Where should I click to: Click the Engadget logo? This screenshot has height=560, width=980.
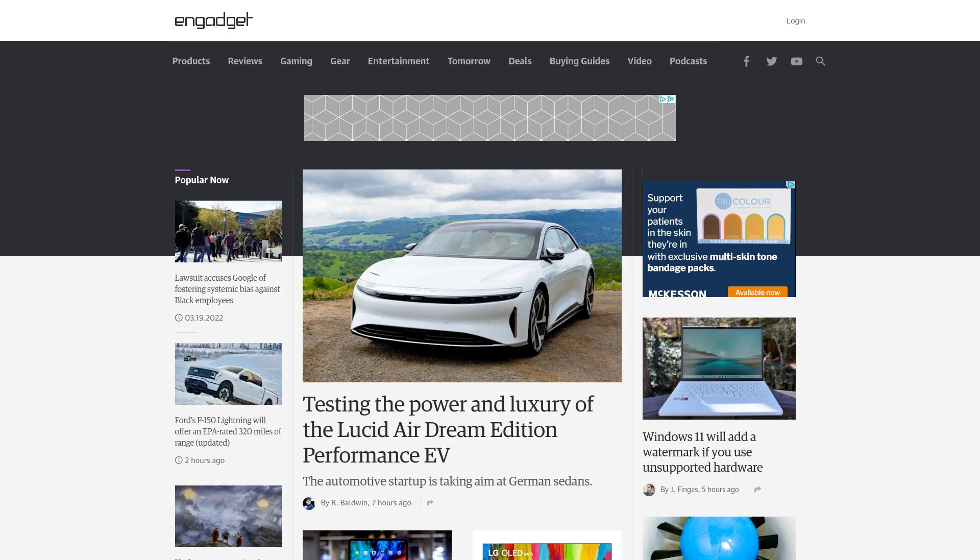[x=213, y=20]
